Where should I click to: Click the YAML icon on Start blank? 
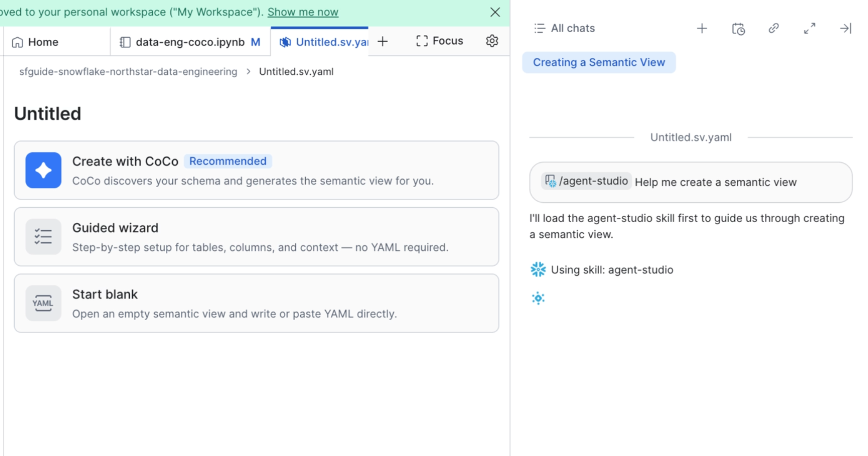(x=44, y=303)
